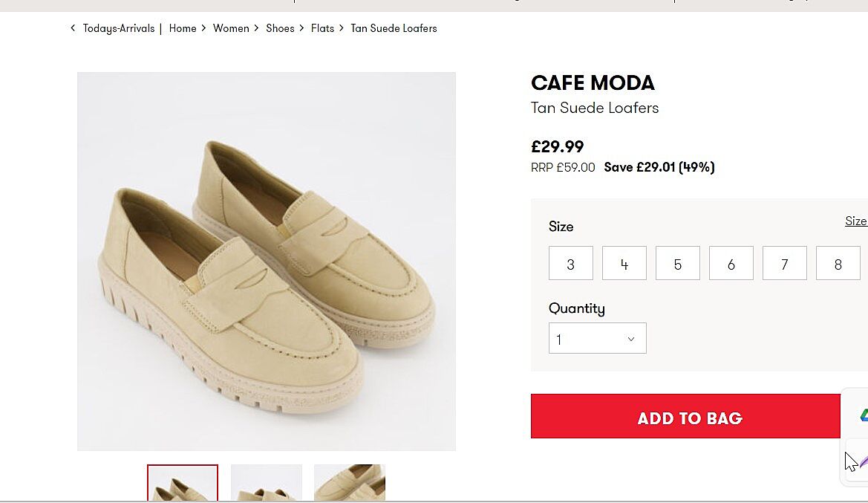Select the first loafer thumbnail
Viewport: 868px width, 503px height.
[183, 483]
